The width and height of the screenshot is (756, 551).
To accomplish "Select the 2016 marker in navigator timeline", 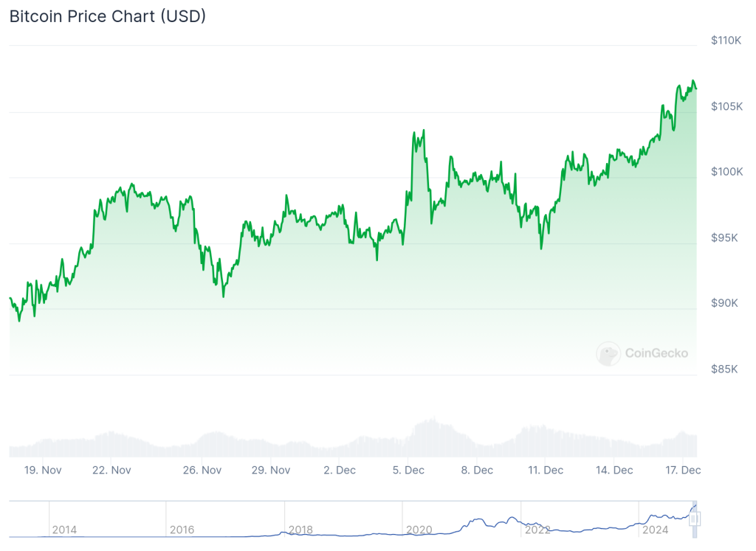I will pos(182,530).
